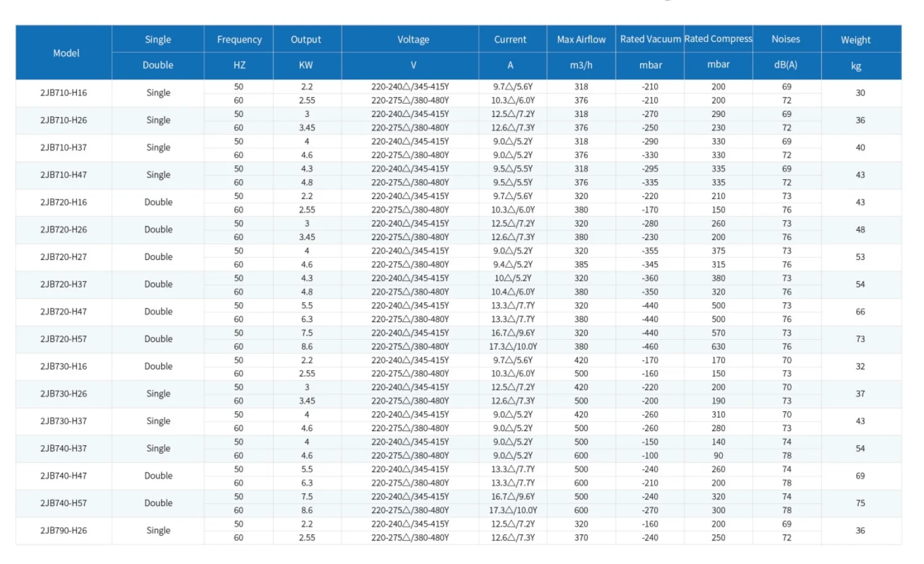The width and height of the screenshot is (924, 564).
Task: Select model name 2JB720-H57
Action: point(63,339)
